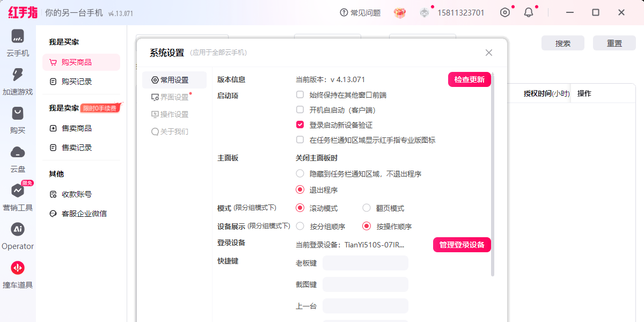Toggle 开机自启动 (客户端) checkbox

(300, 110)
